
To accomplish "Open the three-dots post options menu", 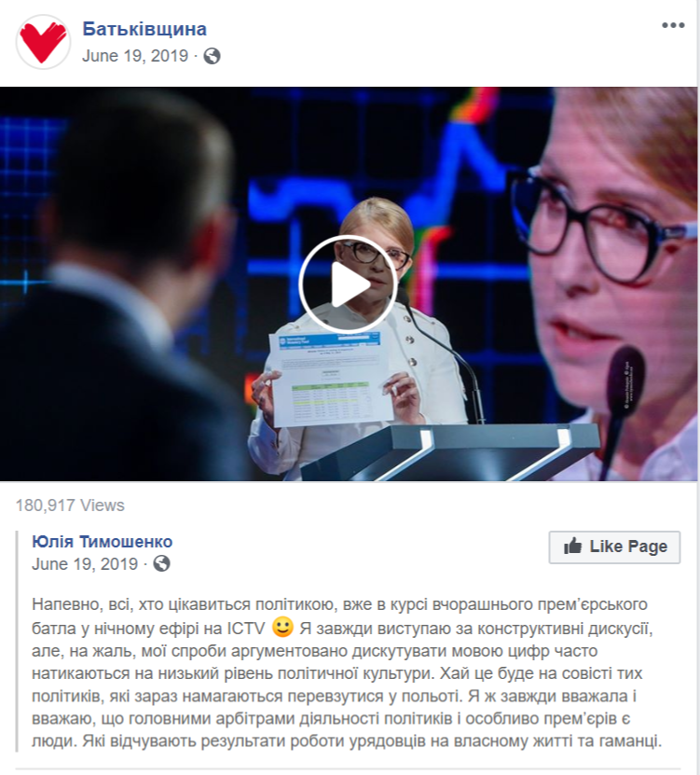I will [x=673, y=25].
